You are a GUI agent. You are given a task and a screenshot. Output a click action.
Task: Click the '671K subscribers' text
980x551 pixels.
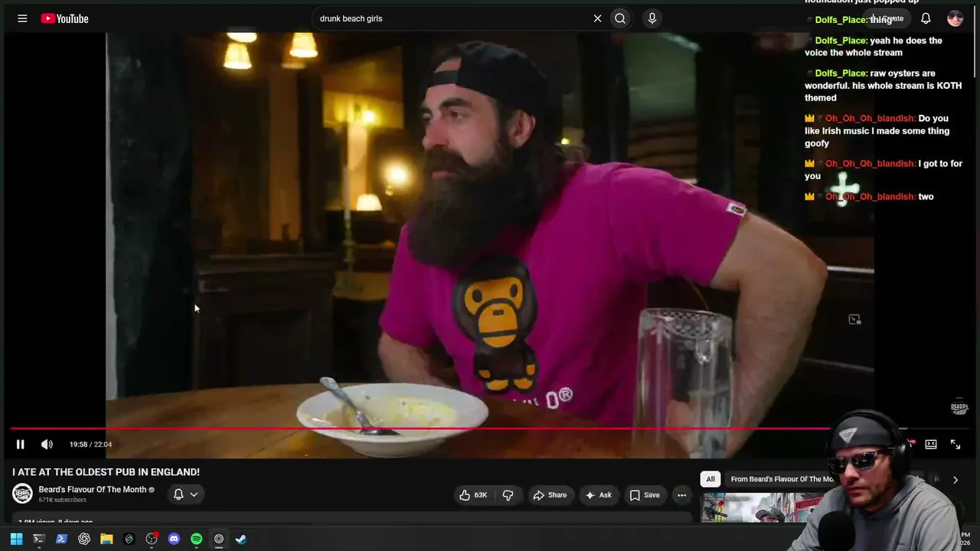coord(62,500)
